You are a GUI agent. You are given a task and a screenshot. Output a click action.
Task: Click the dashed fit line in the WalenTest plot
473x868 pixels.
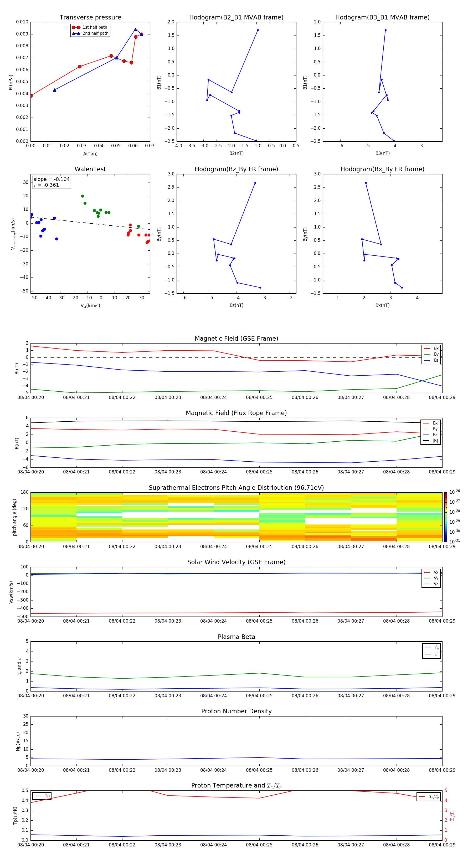[90, 223]
